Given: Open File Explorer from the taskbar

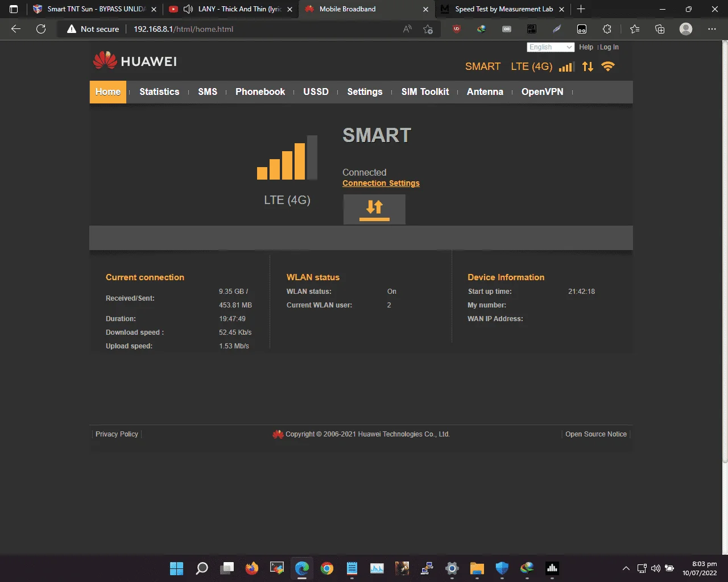Looking at the screenshot, I should pos(477,568).
